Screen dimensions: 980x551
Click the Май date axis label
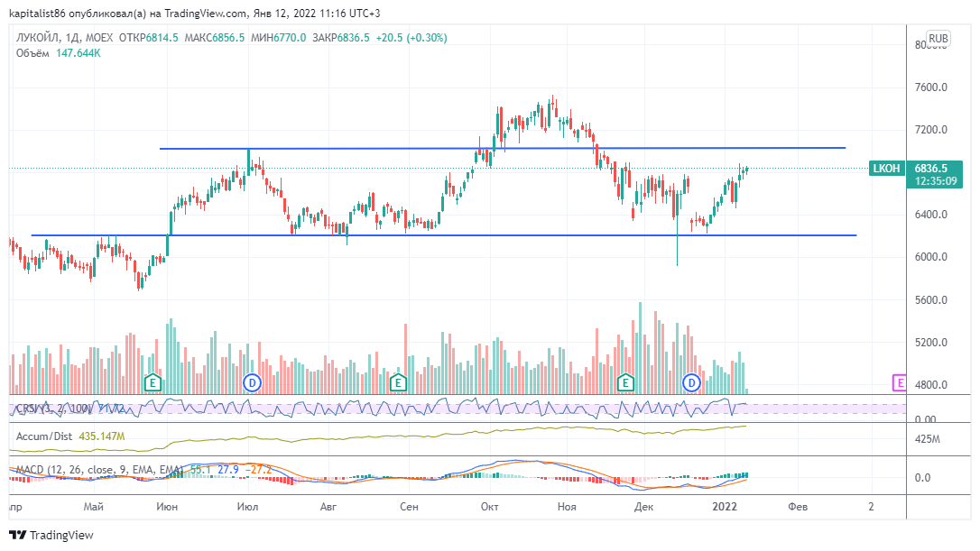[94, 506]
